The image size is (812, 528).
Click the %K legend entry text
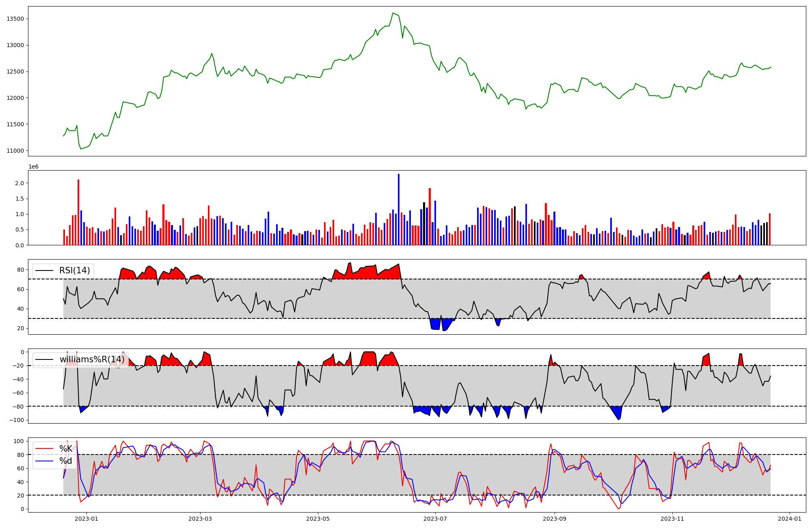point(66,448)
